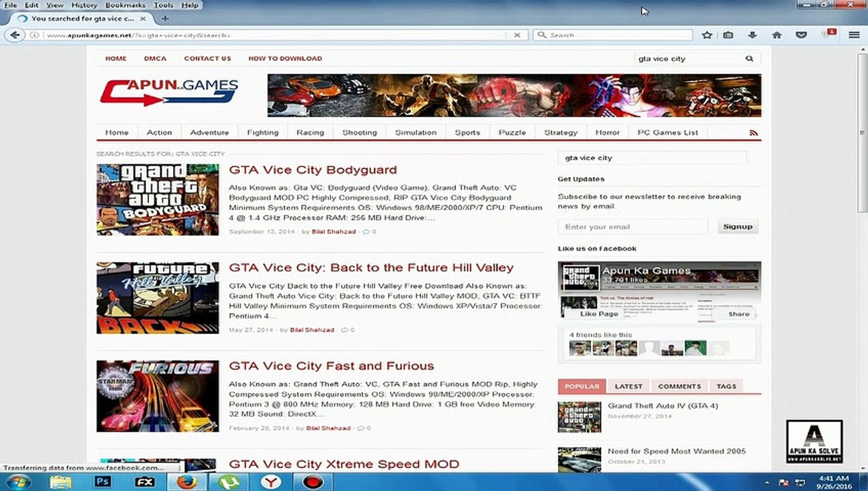The height and width of the screenshot is (491, 868).
Task: Open File Explorer from taskbar
Action: point(61,481)
